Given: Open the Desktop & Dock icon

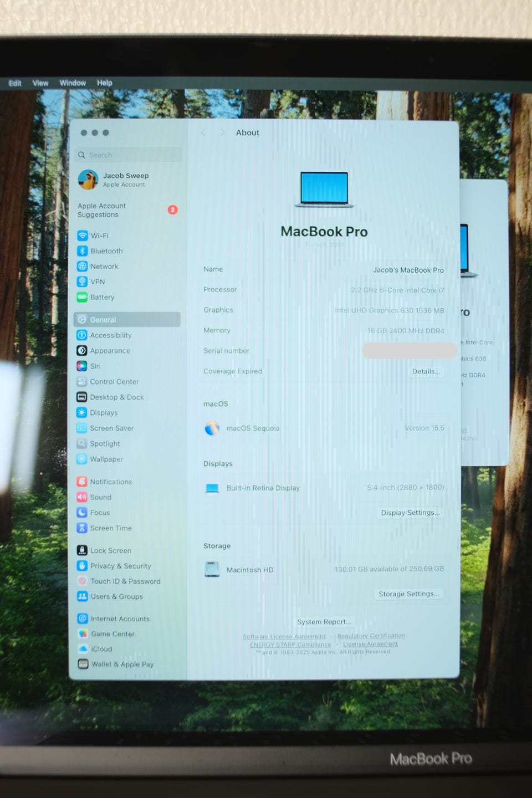Looking at the screenshot, I should pyautogui.click(x=81, y=397).
